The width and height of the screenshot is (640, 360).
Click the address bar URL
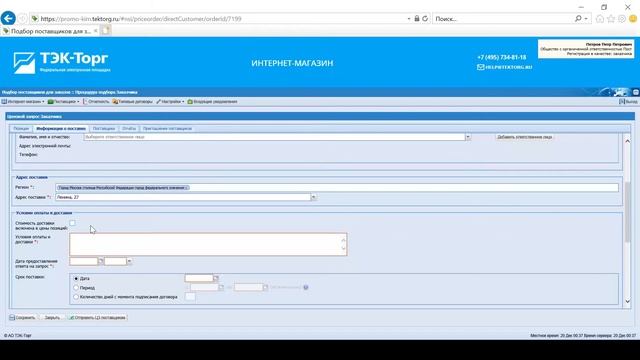141,19
